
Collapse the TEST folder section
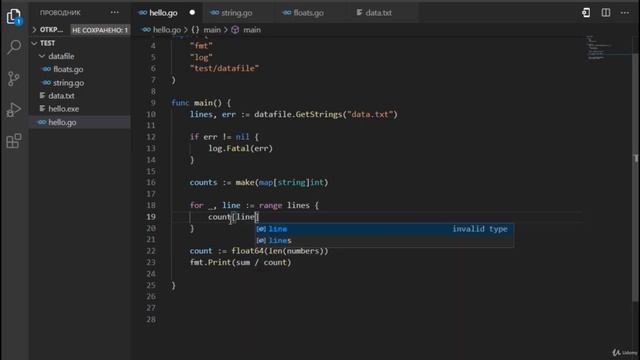pos(35,43)
